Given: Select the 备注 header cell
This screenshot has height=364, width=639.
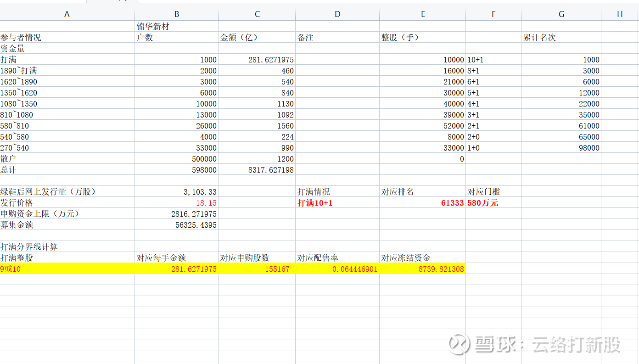Looking at the screenshot, I should pos(337,37).
